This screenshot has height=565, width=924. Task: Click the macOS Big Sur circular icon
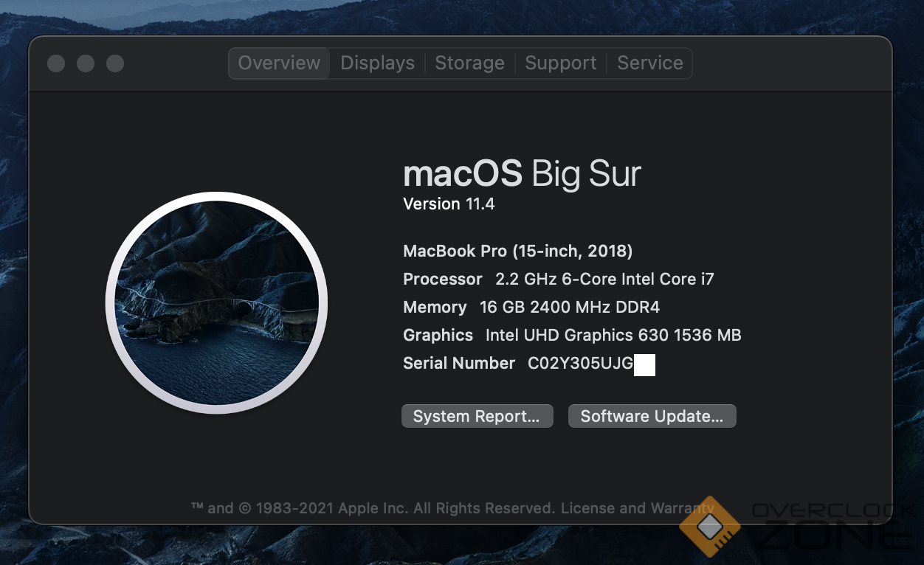216,302
